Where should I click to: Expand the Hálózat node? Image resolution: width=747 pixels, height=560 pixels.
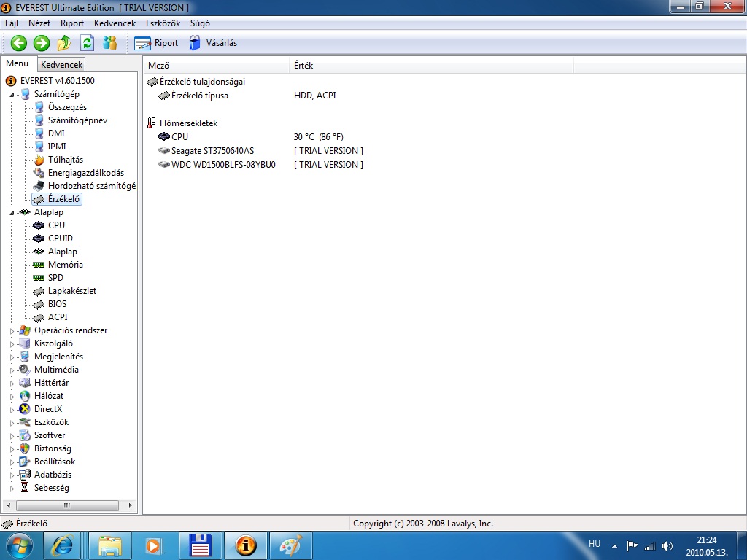click(12, 396)
